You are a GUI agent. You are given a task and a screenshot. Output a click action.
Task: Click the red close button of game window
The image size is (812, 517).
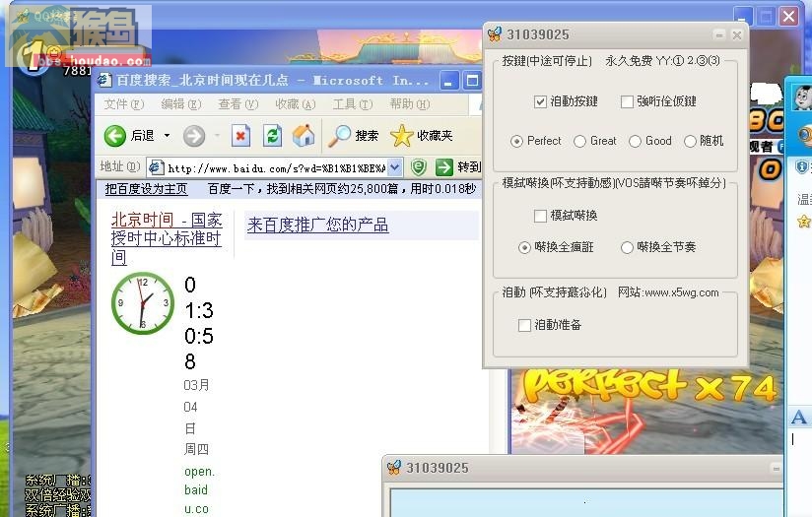pos(788,16)
